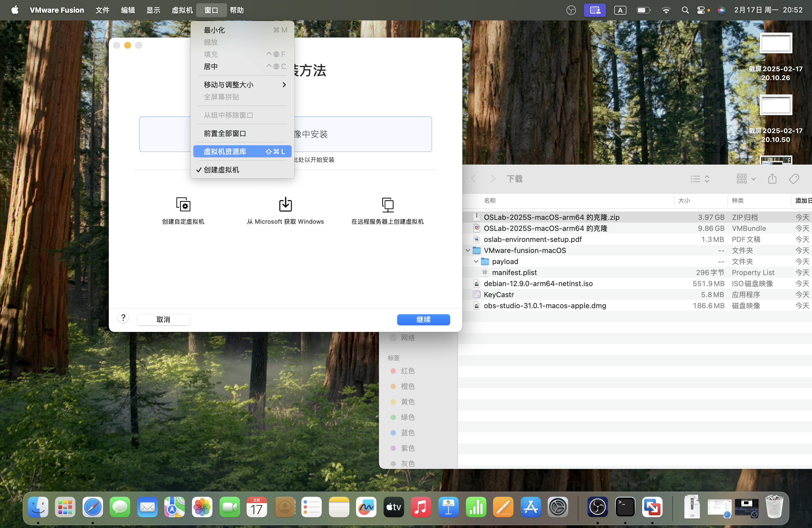The width and height of the screenshot is (812, 528).
Task: Click the 取消 button
Action: [x=164, y=320]
